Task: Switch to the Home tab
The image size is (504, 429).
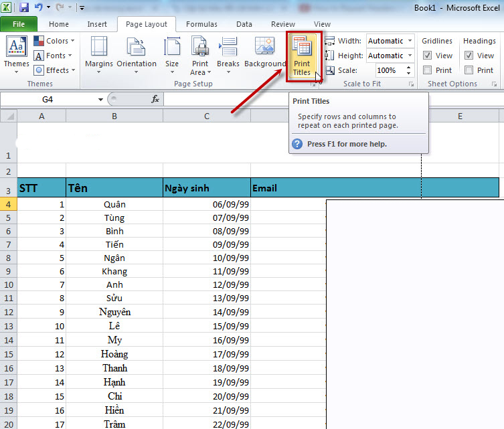Action: (59, 24)
